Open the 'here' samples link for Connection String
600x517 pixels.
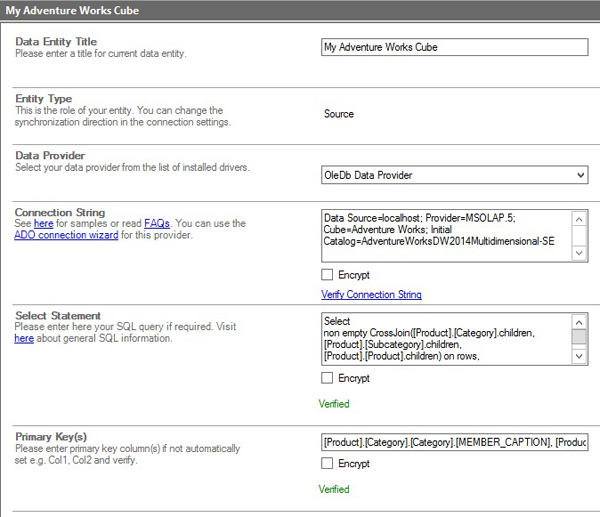tap(43, 224)
